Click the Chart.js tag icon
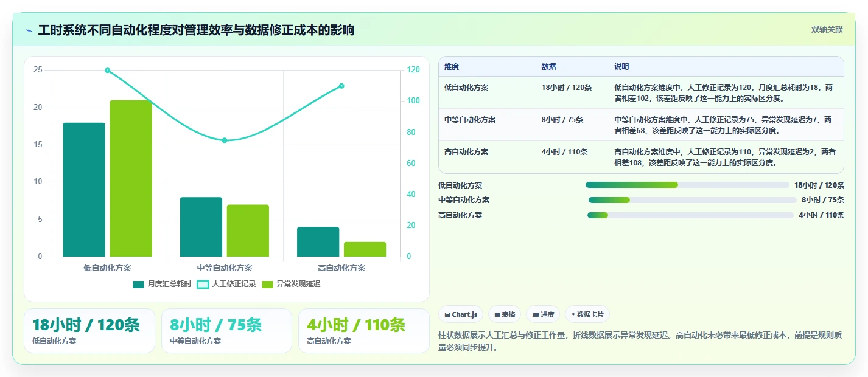Image resolution: width=868 pixels, height=377 pixels. (447, 314)
